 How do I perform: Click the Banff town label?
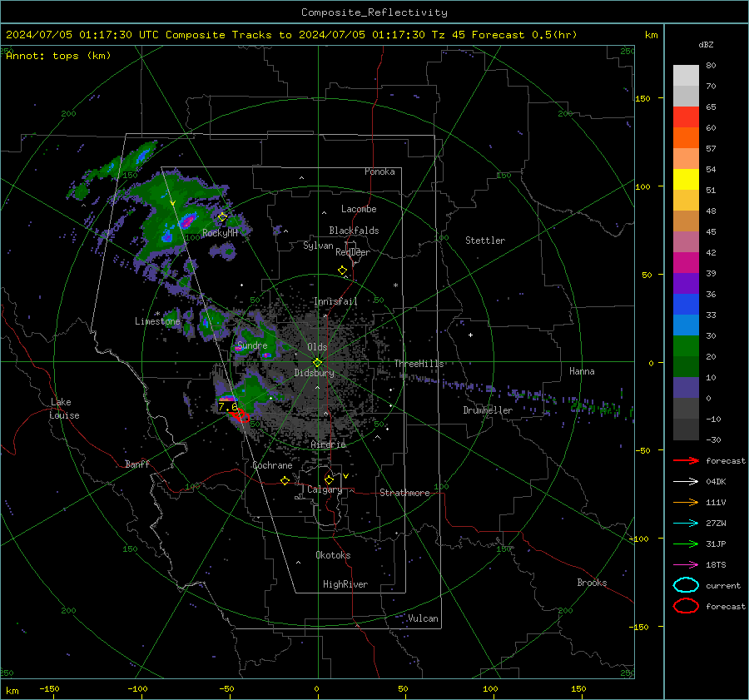[x=137, y=464]
